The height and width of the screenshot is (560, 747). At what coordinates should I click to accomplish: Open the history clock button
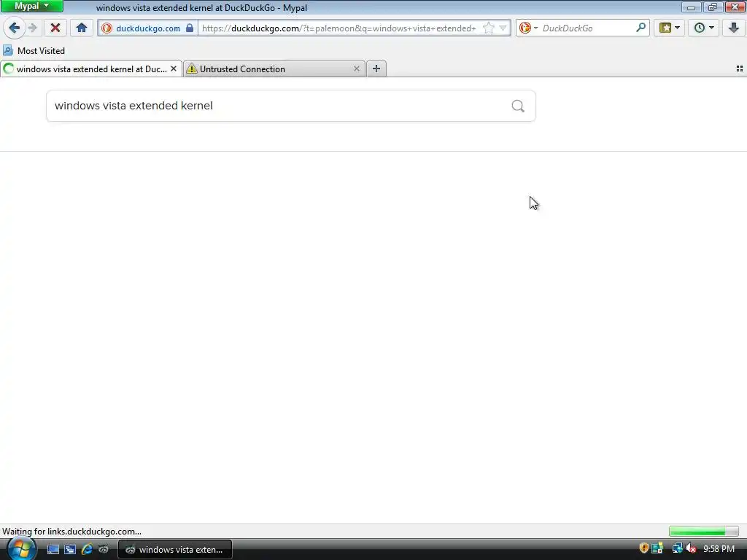click(700, 28)
